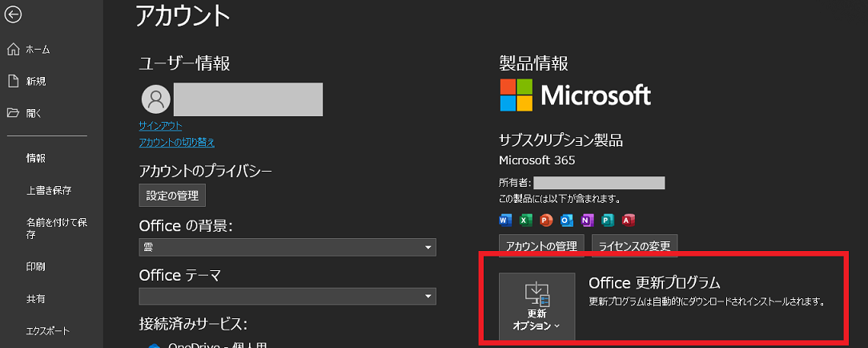This screenshot has width=868, height=348.
Task: Click the 新規 blank page icon
Action: 14,82
